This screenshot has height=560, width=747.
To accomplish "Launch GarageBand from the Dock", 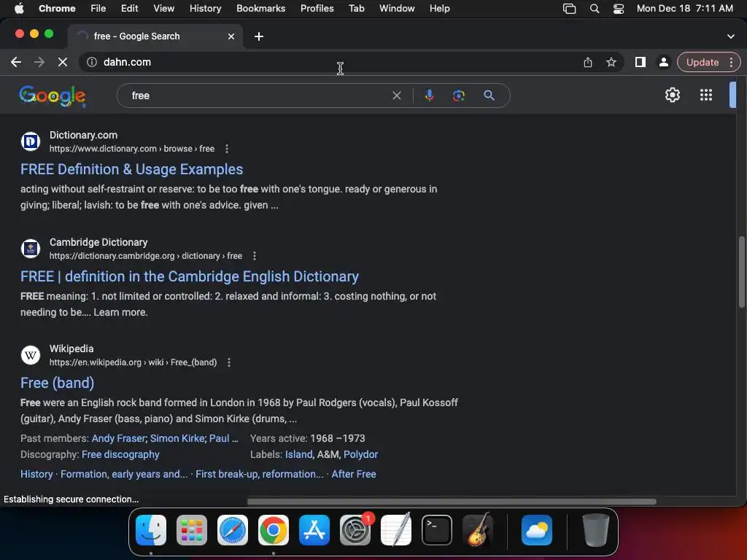I will click(x=478, y=530).
